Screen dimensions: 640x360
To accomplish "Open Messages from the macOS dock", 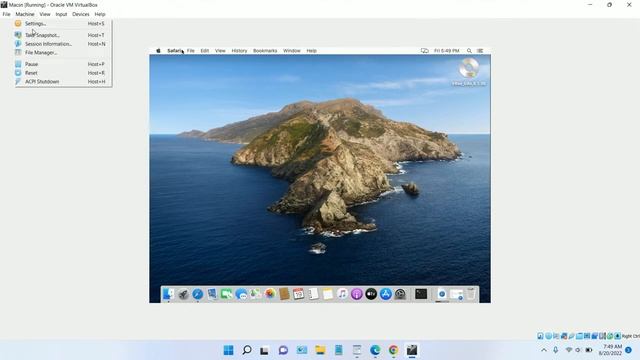I will click(x=241, y=294).
